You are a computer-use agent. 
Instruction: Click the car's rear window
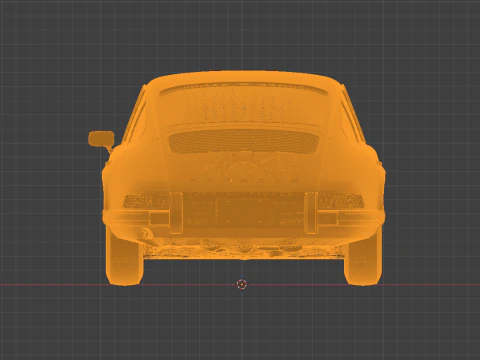coord(244,103)
